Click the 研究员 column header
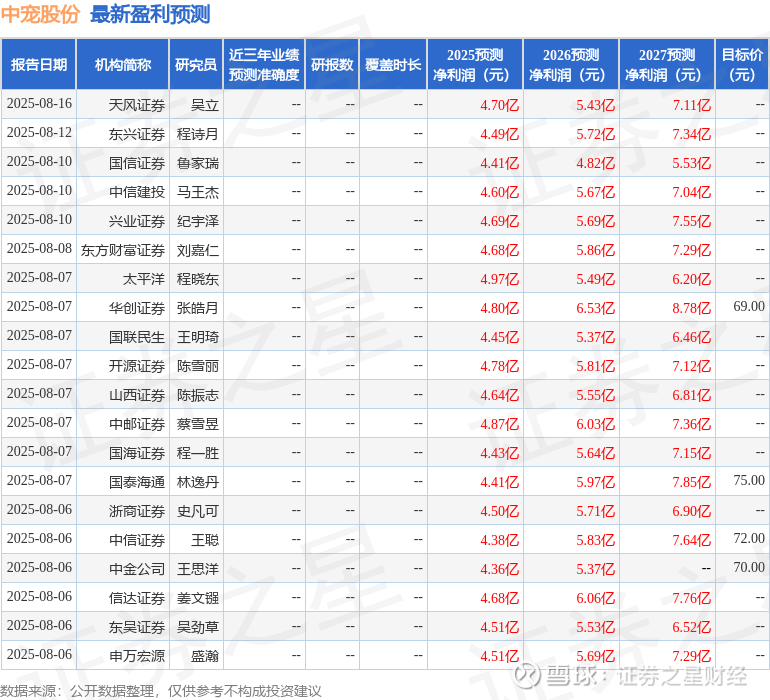 tap(196, 64)
